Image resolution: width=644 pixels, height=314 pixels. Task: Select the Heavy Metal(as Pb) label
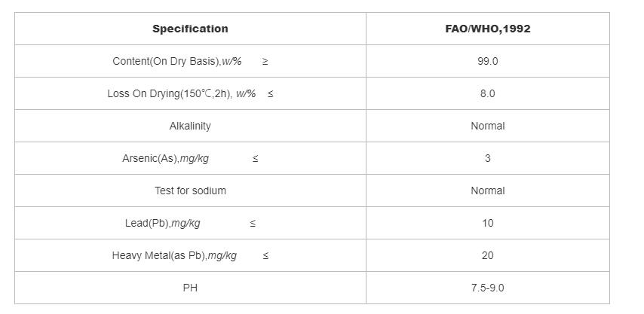[x=174, y=255]
